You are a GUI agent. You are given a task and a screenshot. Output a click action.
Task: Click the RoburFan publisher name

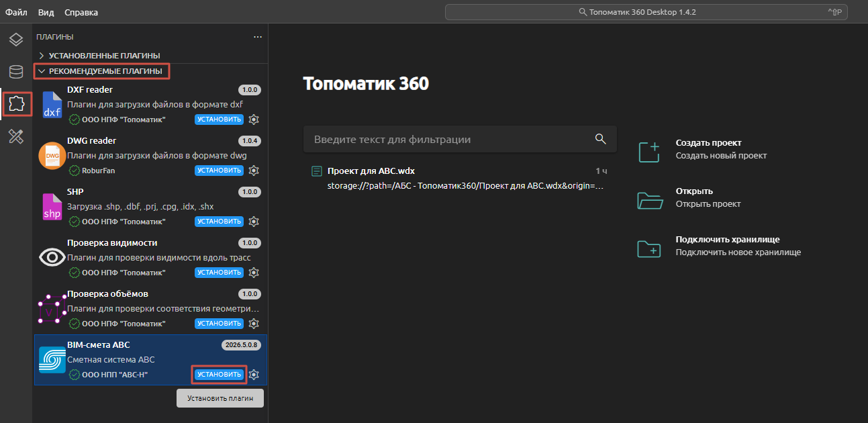(x=98, y=171)
